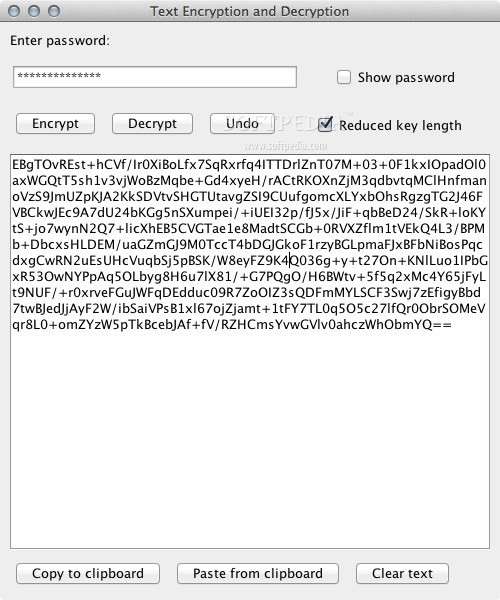This screenshot has height=600, width=500.
Task: Zoom the window with the third title bar button
Action: pyautogui.click(x=54, y=11)
